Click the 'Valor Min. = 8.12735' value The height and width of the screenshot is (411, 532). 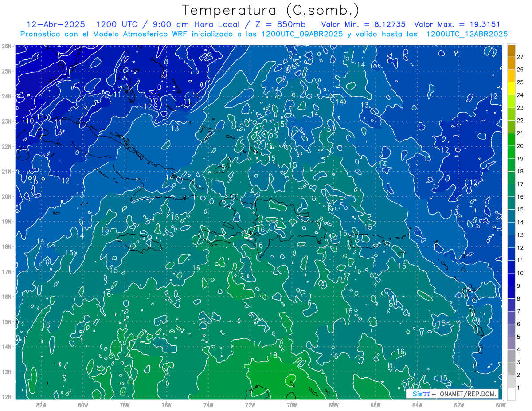364,24
